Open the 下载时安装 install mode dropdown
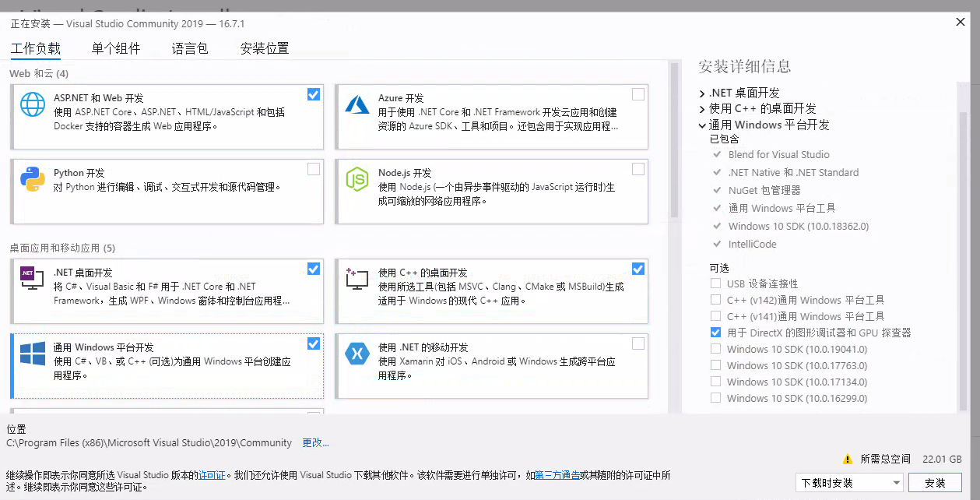Viewport: 980px width, 500px height. 849,483
